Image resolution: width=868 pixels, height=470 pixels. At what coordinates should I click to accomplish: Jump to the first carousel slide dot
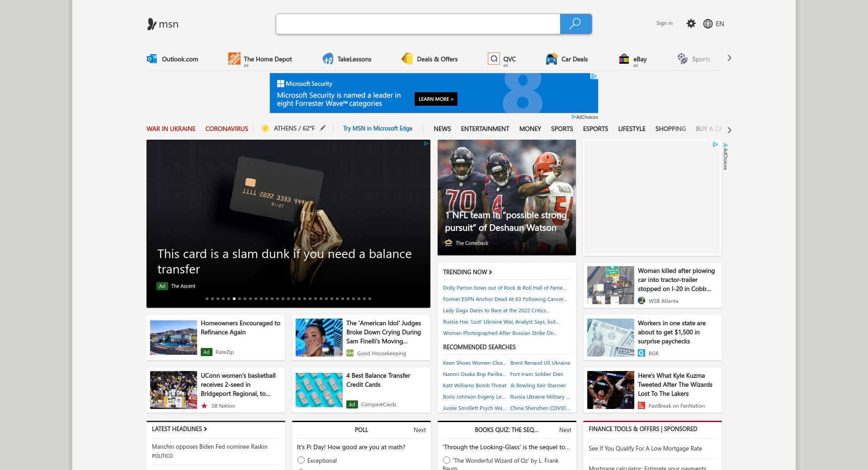click(207, 299)
